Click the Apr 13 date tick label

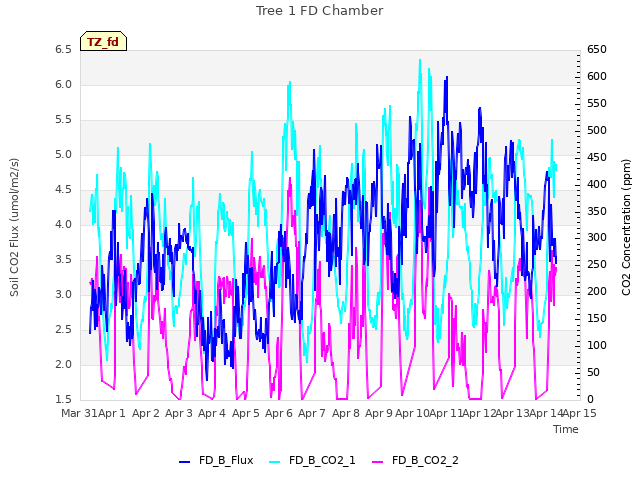click(x=513, y=413)
